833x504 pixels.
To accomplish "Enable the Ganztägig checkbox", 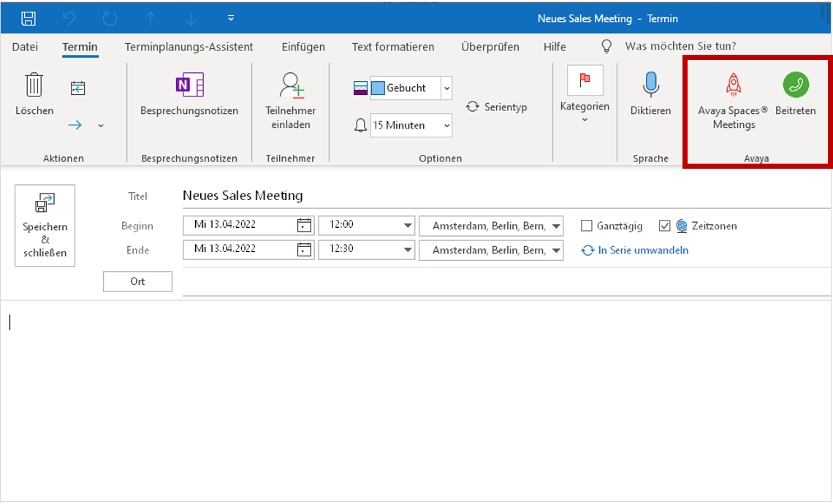I will 587,226.
